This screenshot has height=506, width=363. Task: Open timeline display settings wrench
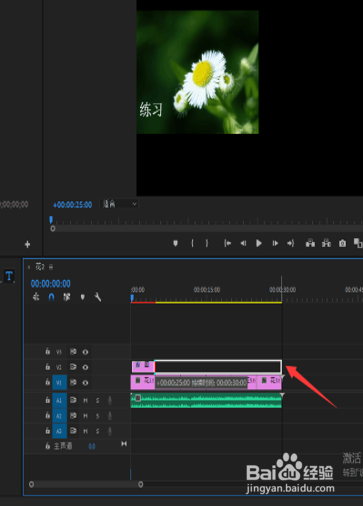click(98, 297)
